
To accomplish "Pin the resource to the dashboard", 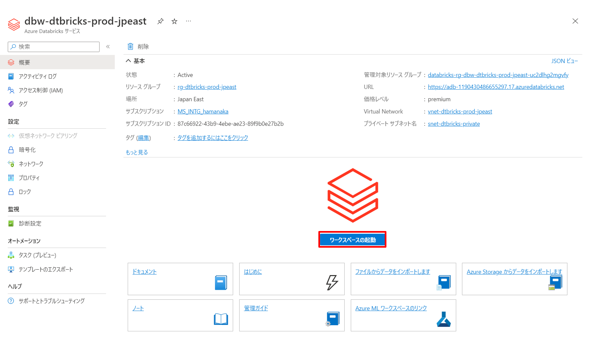I will [x=160, y=21].
